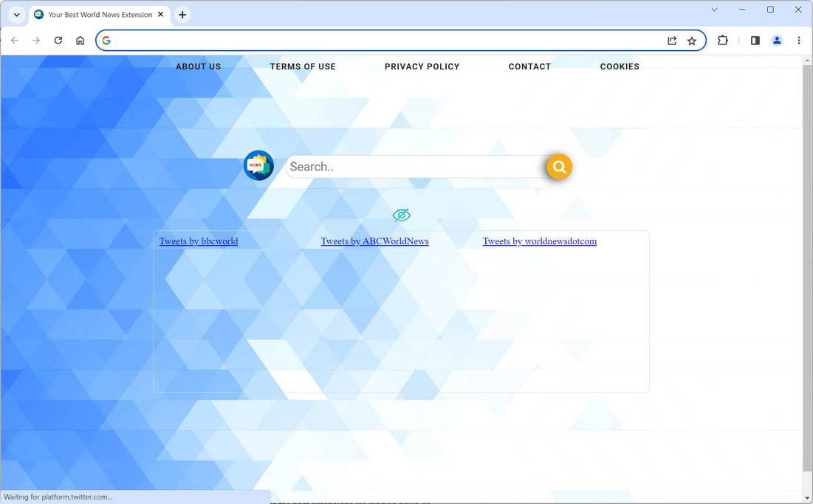Share this page via share icon
The image size is (813, 504).
(672, 41)
